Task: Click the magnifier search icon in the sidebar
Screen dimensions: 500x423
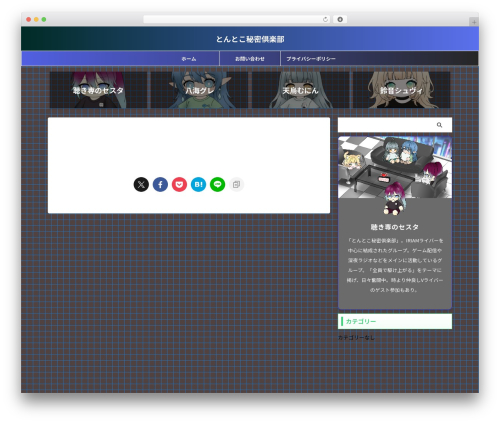Action: point(439,125)
